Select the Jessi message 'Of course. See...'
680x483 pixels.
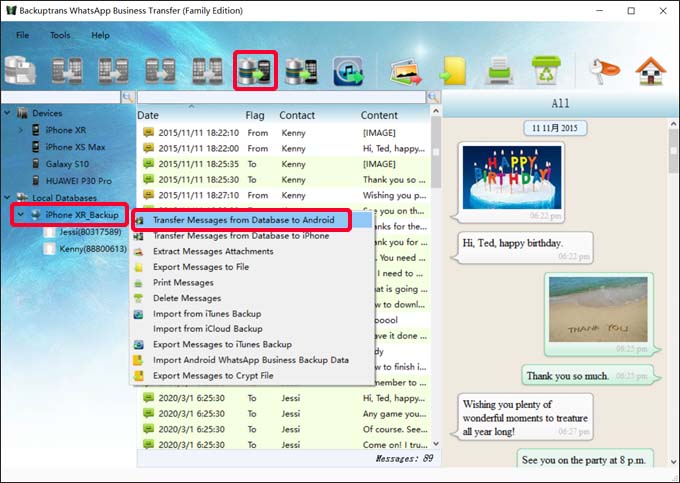tap(284, 430)
